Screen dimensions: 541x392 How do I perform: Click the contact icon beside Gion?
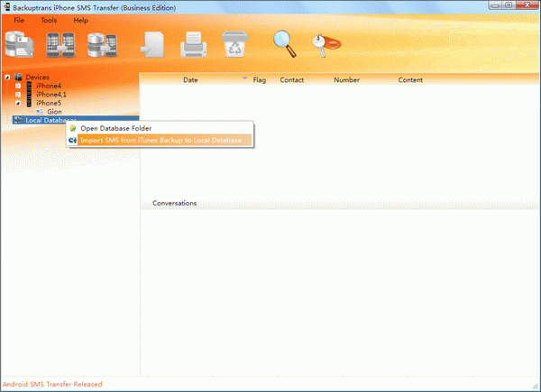point(40,112)
